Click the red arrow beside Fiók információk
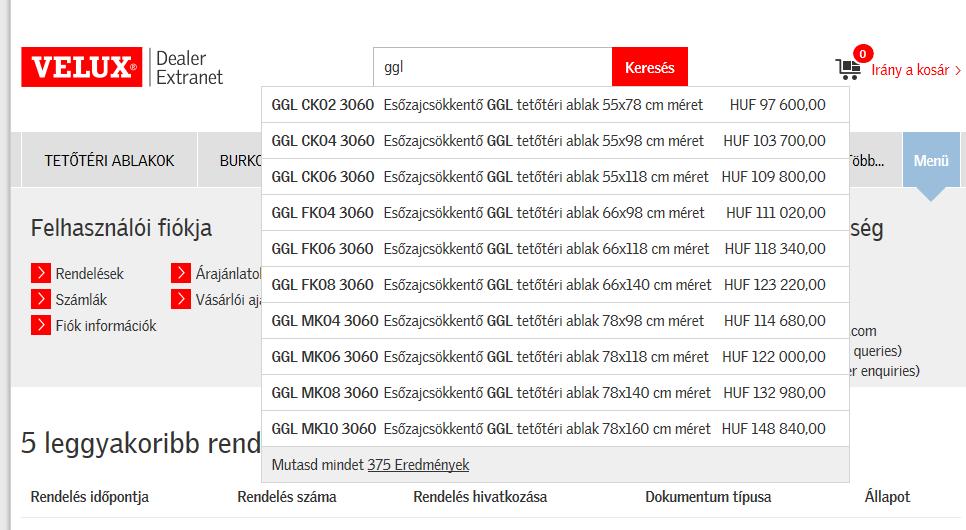This screenshot has width=966, height=530. [41, 325]
